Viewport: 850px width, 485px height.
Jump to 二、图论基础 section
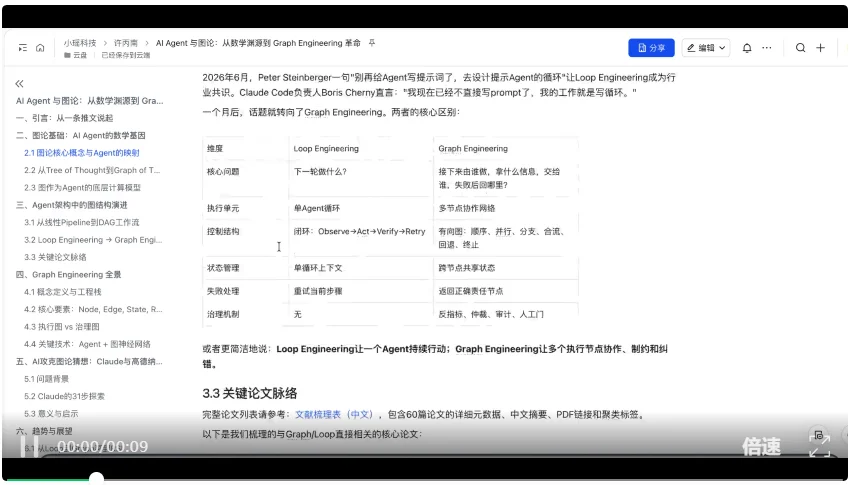click(x=81, y=135)
